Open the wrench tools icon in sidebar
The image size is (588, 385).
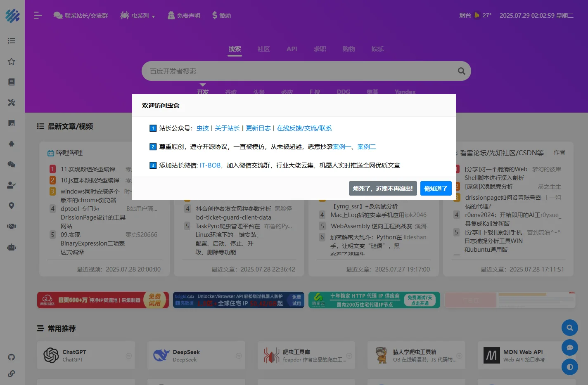click(12, 103)
